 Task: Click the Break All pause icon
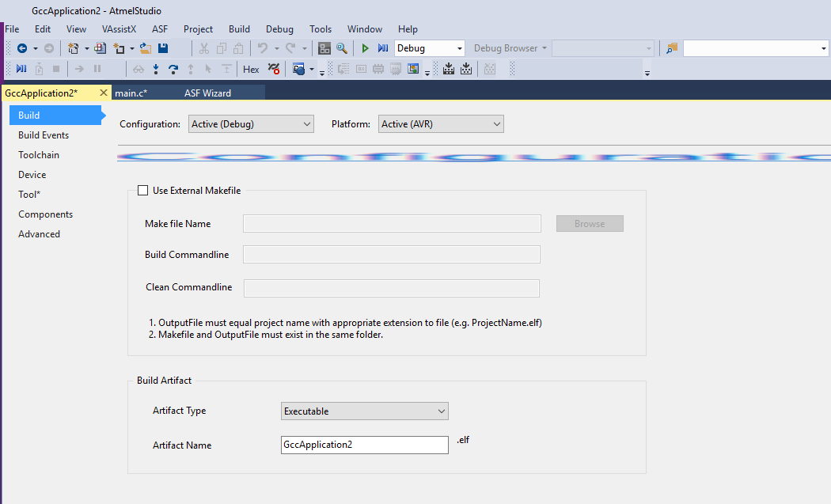point(97,69)
